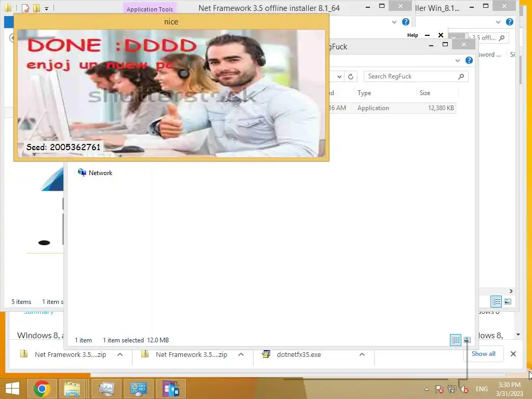Expand ribbon in Net Framework 8.1_64 window
Viewport: 532px width, 399px height.
tap(394, 22)
